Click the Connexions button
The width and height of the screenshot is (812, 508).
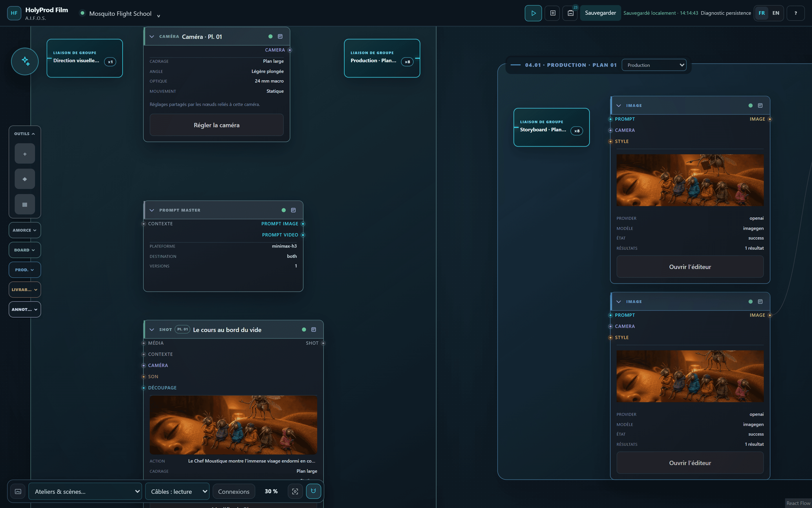[234, 491]
